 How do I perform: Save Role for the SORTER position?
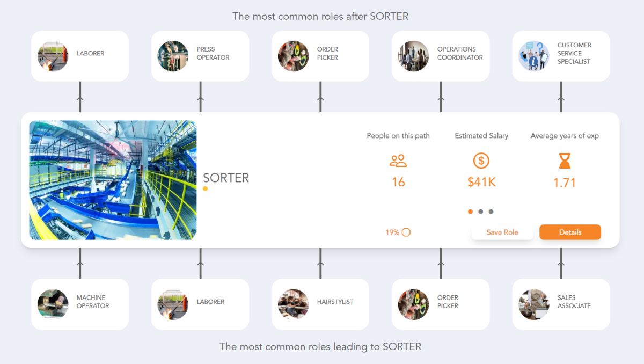502,232
